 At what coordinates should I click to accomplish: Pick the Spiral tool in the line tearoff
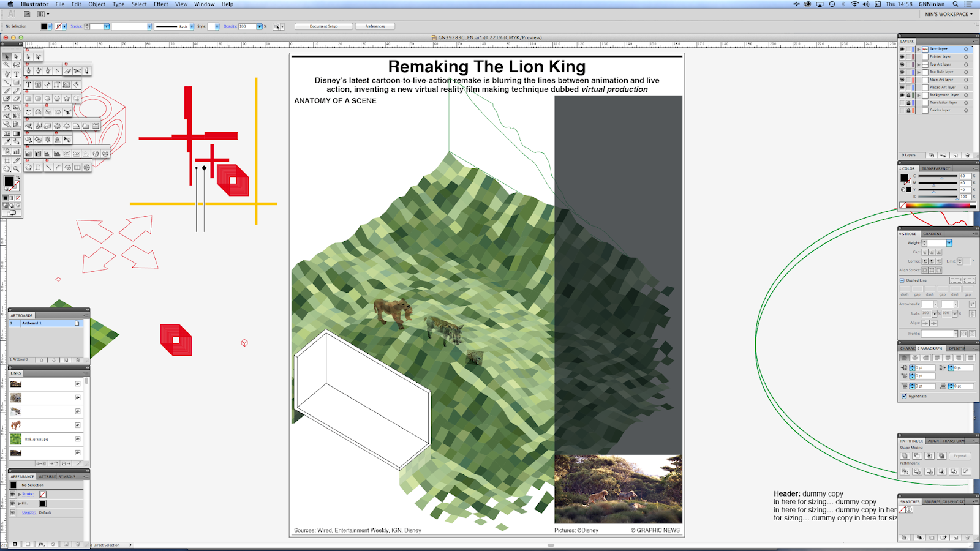(67, 167)
